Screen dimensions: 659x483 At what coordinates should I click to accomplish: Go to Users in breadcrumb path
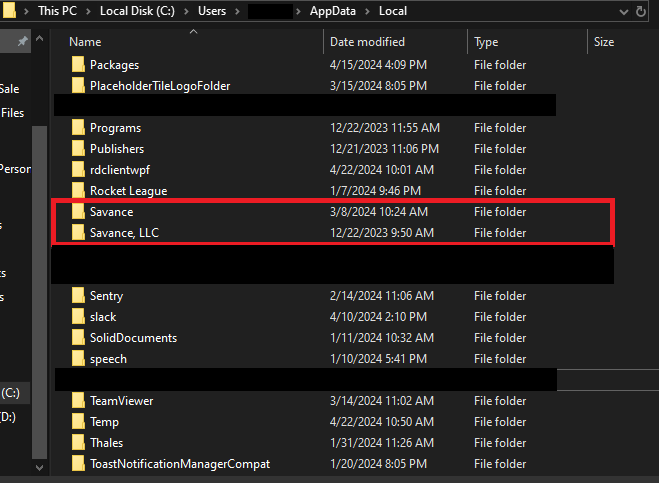pos(212,11)
